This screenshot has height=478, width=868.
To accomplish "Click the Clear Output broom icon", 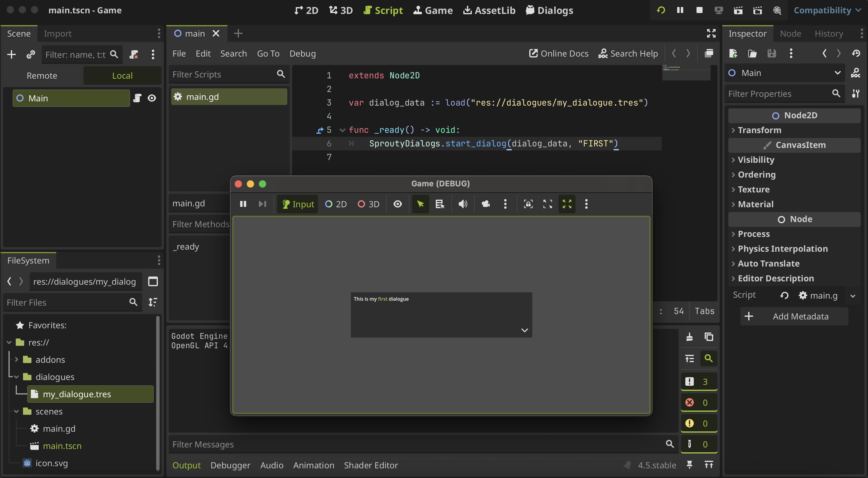I will pyautogui.click(x=690, y=337).
